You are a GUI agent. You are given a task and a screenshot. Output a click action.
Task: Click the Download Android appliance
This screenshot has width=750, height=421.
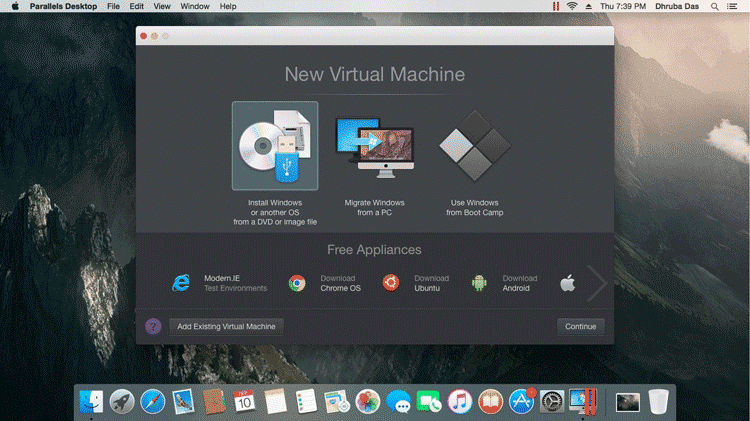(504, 283)
